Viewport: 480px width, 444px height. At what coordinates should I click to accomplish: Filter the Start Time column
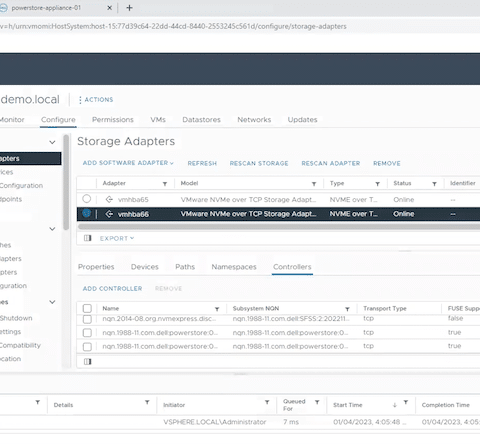click(406, 402)
